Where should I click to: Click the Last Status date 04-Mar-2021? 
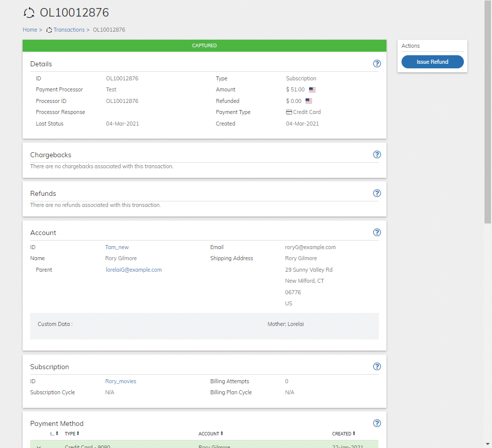[123, 124]
